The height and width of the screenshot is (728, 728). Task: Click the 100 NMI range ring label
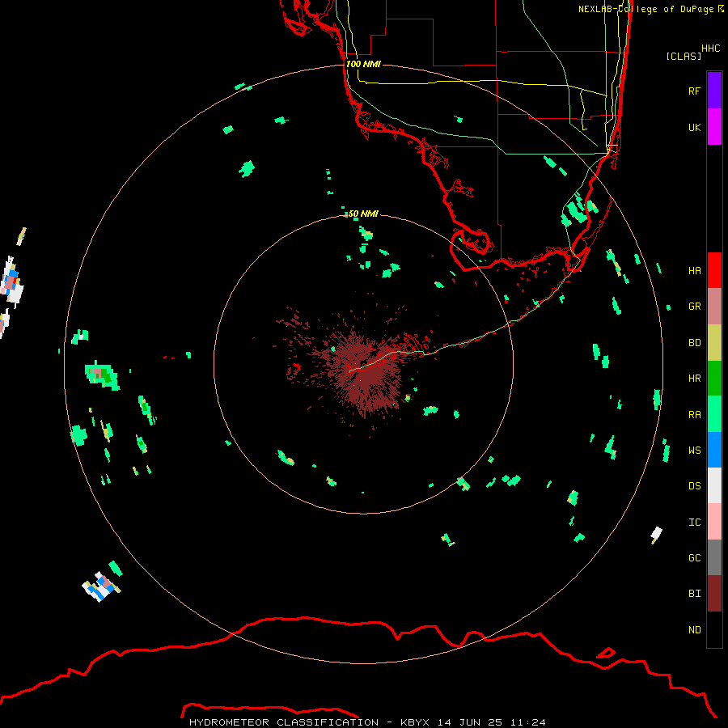tap(363, 64)
